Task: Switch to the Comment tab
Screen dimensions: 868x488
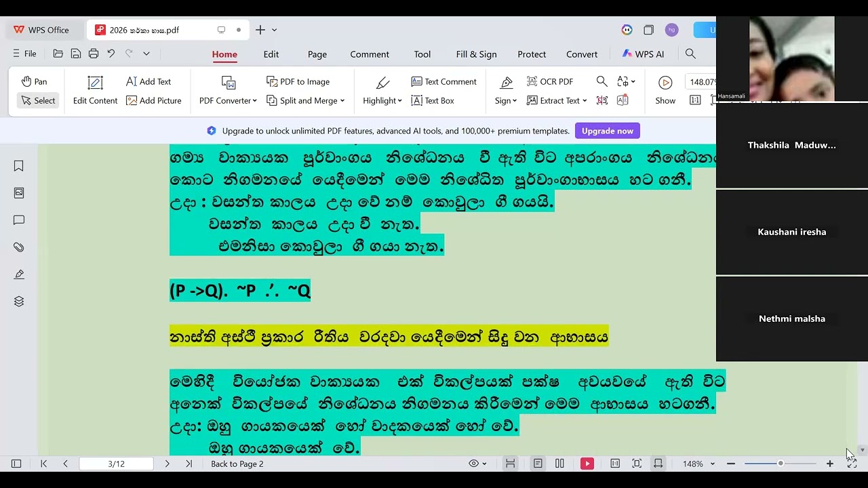Action: click(x=370, y=54)
